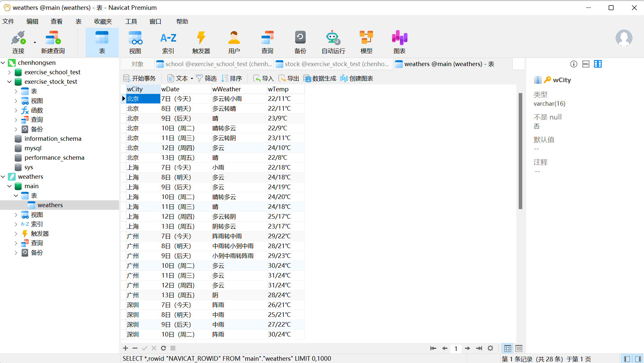Collapse the chenhongsen connection tree
644x363 pixels.
click(x=3, y=63)
